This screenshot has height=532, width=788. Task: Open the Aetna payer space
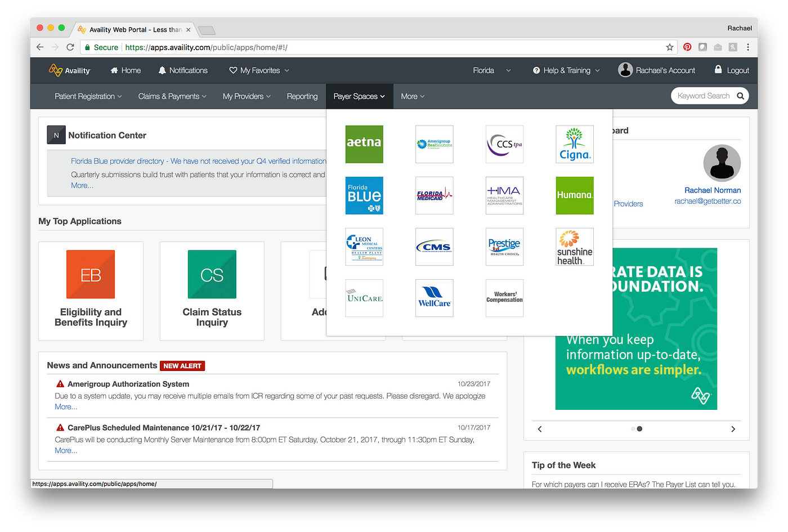(x=364, y=144)
